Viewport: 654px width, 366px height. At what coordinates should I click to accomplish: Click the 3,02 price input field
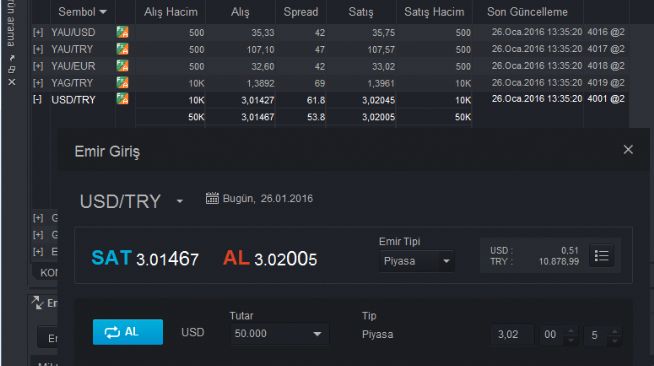click(512, 335)
